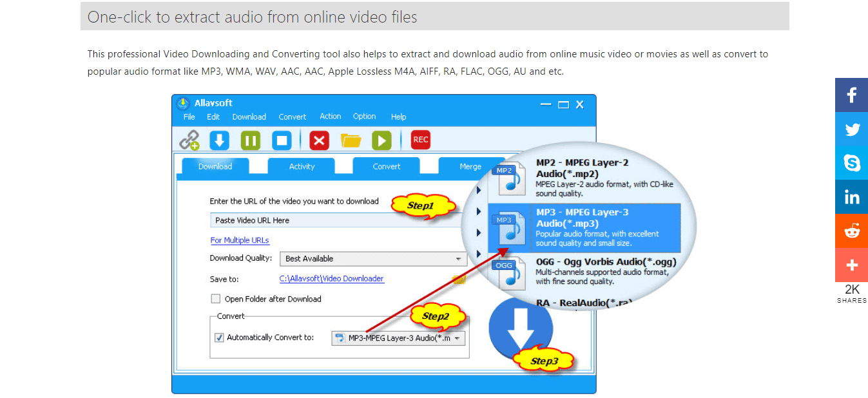Share page on Twitter
The image size is (868, 398).
[x=851, y=129]
